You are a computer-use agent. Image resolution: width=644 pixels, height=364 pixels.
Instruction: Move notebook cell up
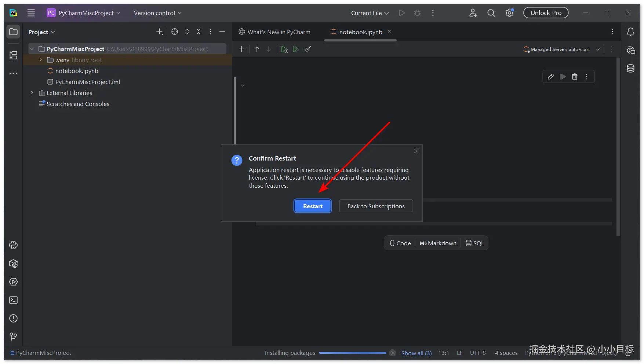pos(257,49)
